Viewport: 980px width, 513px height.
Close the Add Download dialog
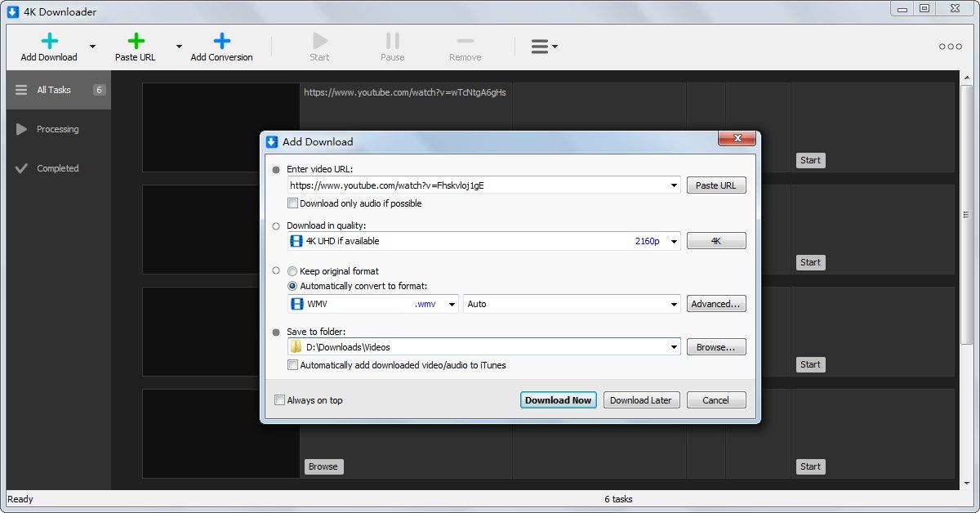click(736, 138)
